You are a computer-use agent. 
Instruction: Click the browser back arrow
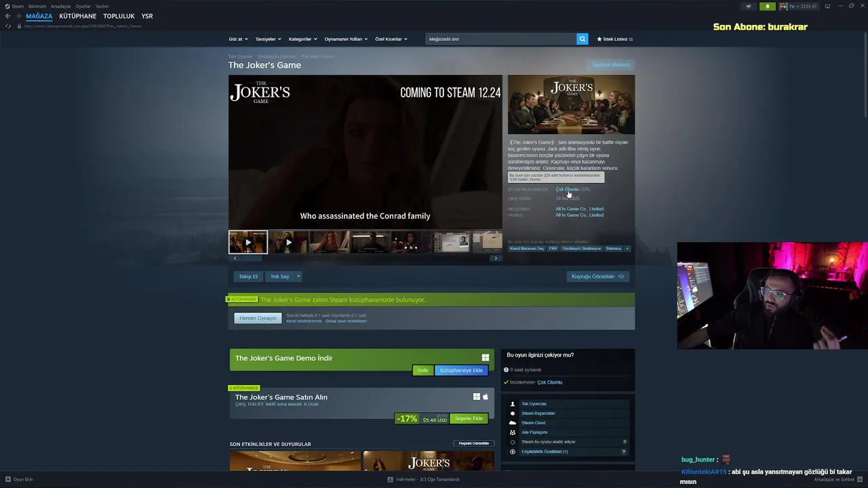point(7,16)
